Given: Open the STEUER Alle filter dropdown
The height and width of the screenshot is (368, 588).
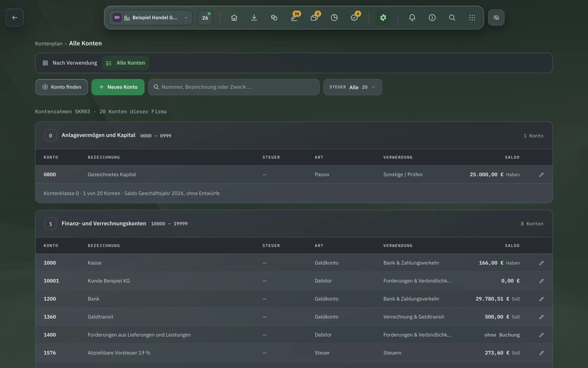Looking at the screenshot, I should point(353,87).
